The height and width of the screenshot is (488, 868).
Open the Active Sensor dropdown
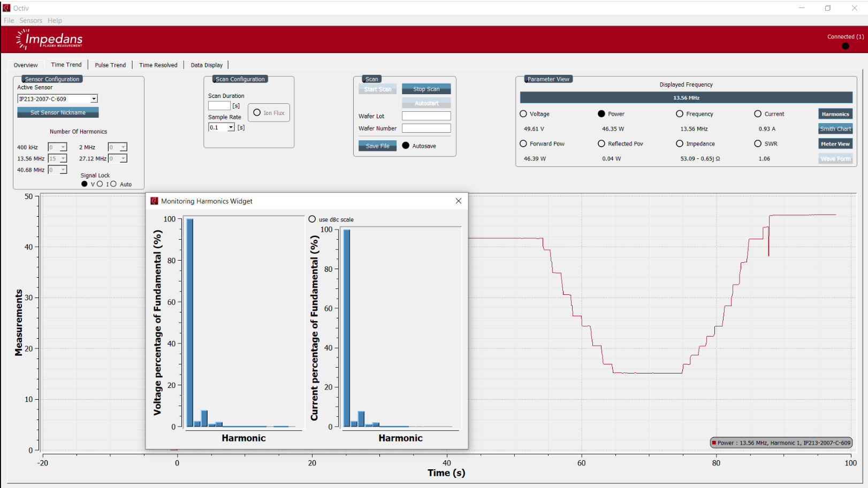coord(94,99)
